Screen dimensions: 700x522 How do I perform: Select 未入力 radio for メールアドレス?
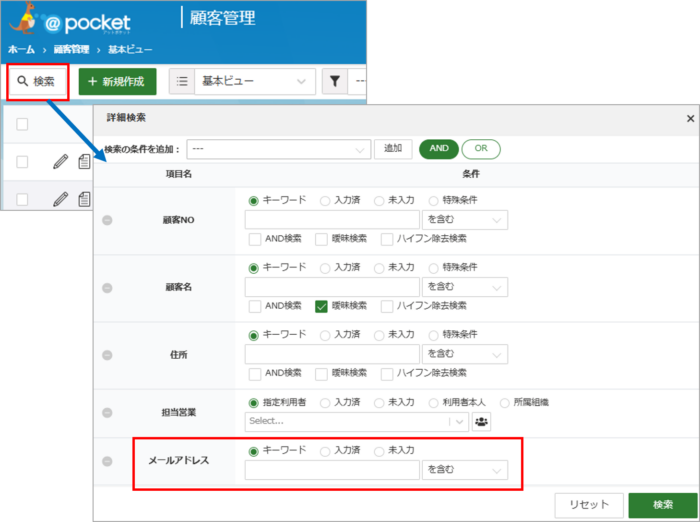(379, 451)
